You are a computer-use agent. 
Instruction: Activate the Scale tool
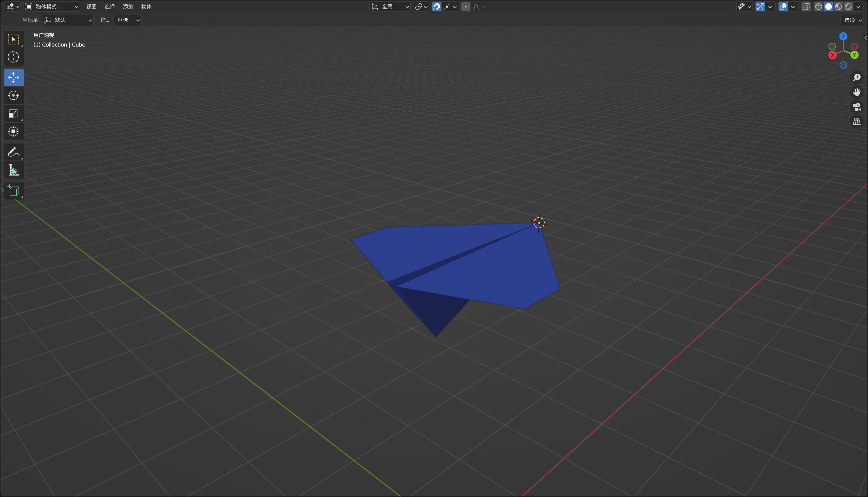click(14, 113)
